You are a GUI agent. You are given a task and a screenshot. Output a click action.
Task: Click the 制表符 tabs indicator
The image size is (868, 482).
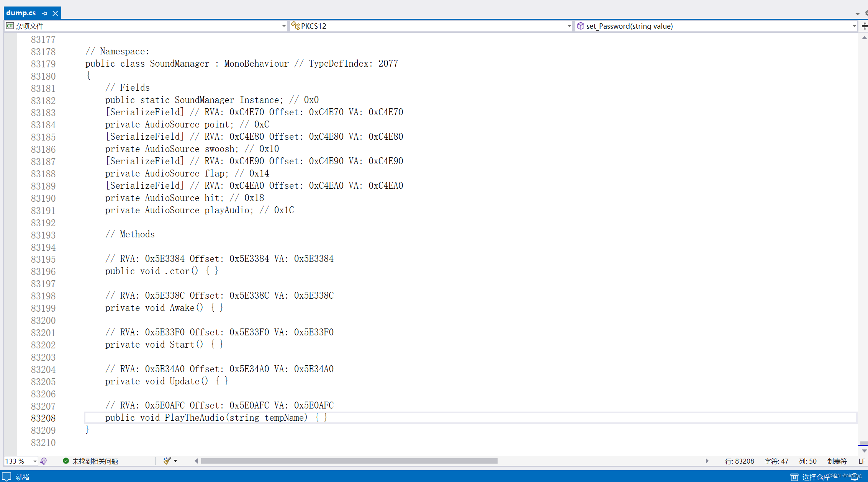pyautogui.click(x=837, y=461)
